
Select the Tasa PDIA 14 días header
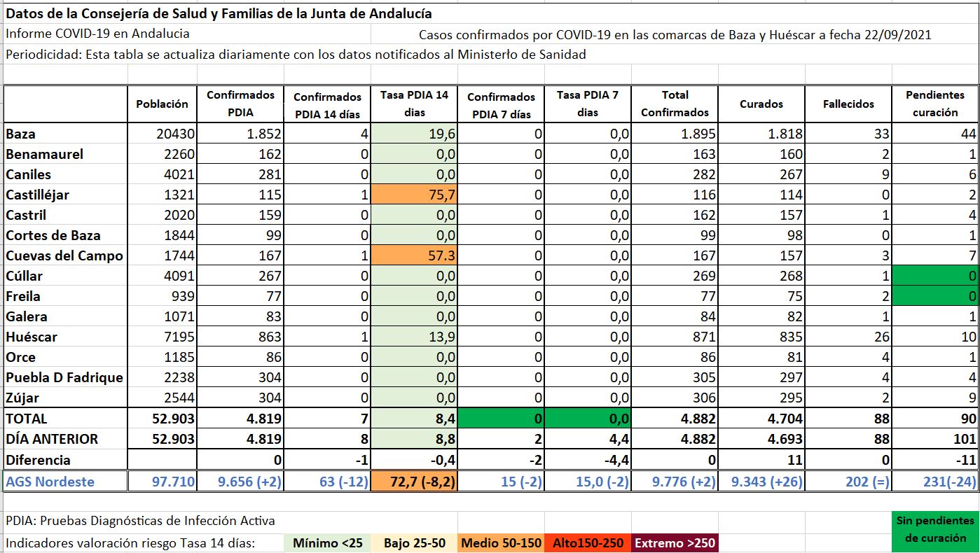(x=413, y=104)
